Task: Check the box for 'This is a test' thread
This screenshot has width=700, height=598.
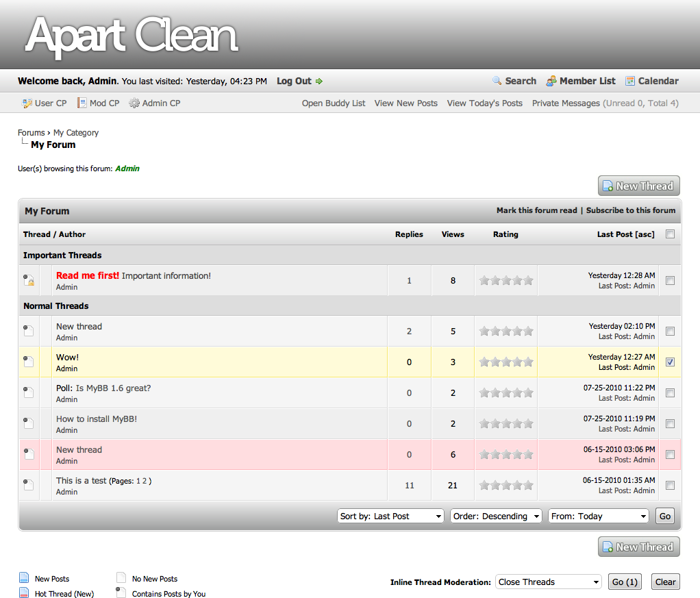Action: 670,485
